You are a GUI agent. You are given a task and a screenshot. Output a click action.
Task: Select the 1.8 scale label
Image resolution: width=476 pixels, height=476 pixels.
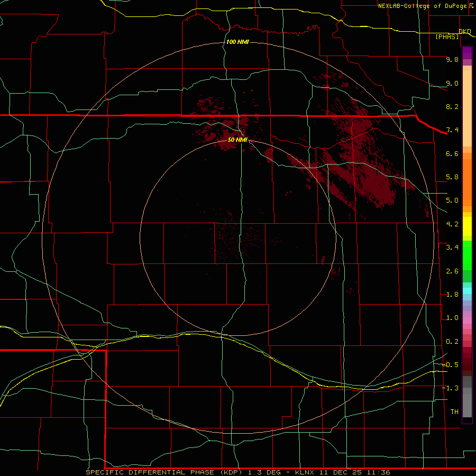[x=452, y=295]
